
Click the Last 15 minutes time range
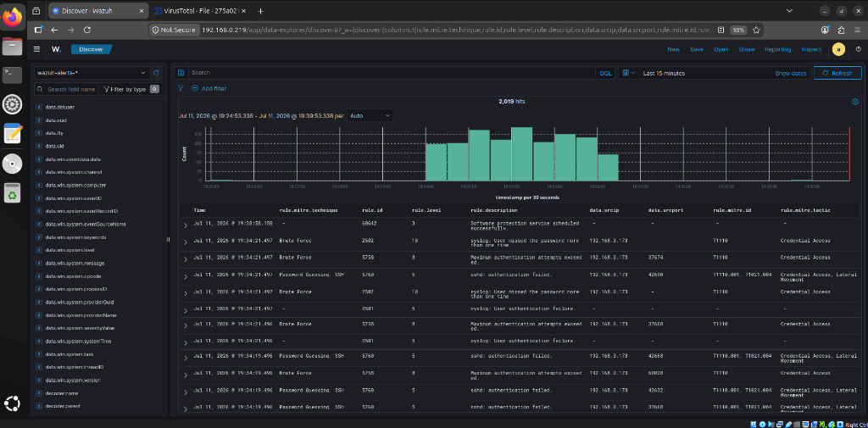[x=664, y=73]
